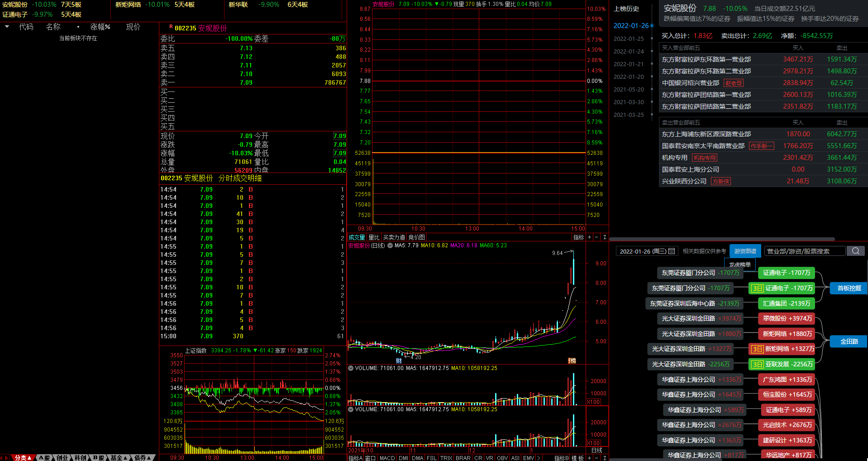Viewport: 868px width, 461px height.
Task: Open the 指标A selector in the bottom bar
Action: pyautogui.click(x=355, y=458)
